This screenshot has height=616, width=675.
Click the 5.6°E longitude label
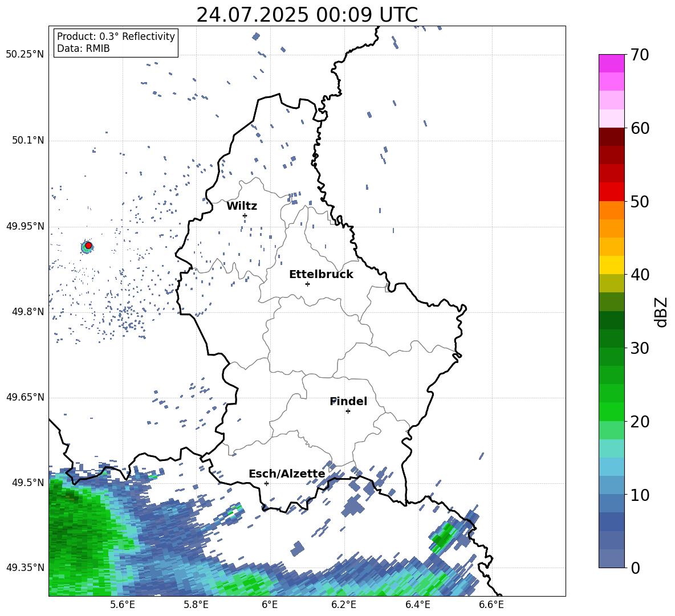point(123,605)
